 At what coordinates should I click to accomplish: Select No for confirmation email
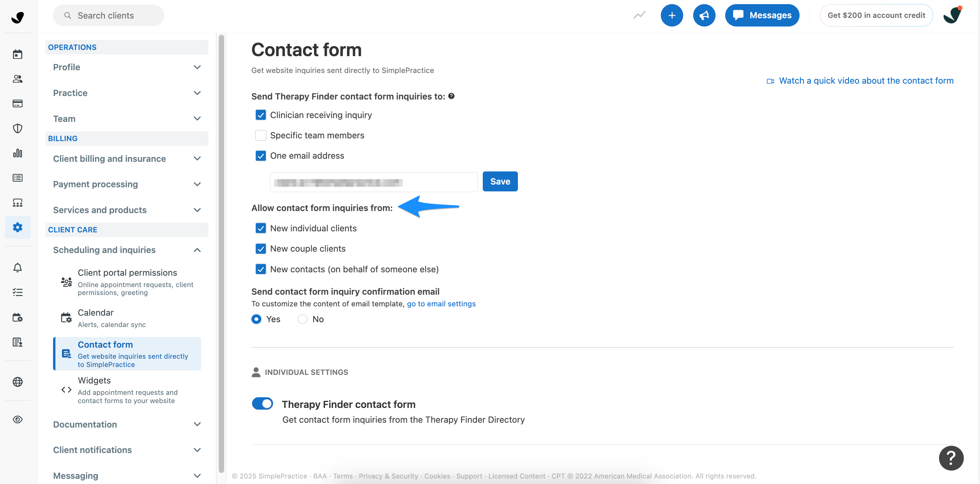(x=302, y=319)
